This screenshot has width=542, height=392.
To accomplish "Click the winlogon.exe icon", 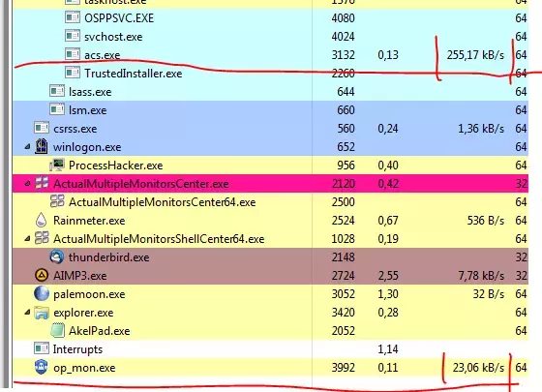I will tap(42, 146).
